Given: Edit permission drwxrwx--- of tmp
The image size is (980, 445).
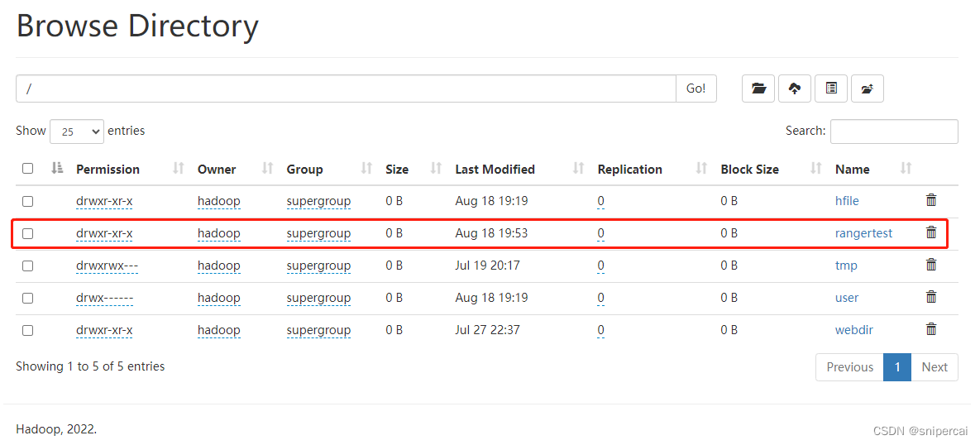Looking at the screenshot, I should pyautogui.click(x=107, y=266).
